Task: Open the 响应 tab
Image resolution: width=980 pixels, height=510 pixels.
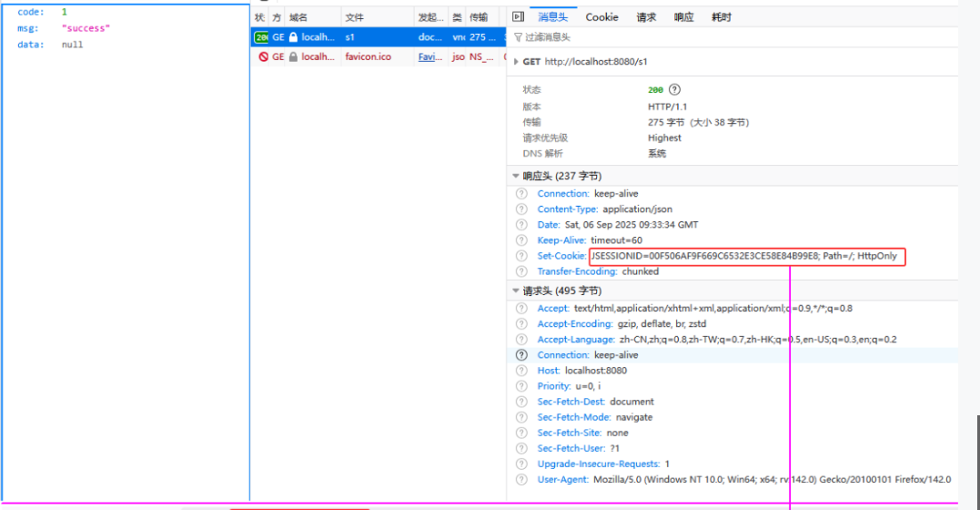Action: coord(683,17)
